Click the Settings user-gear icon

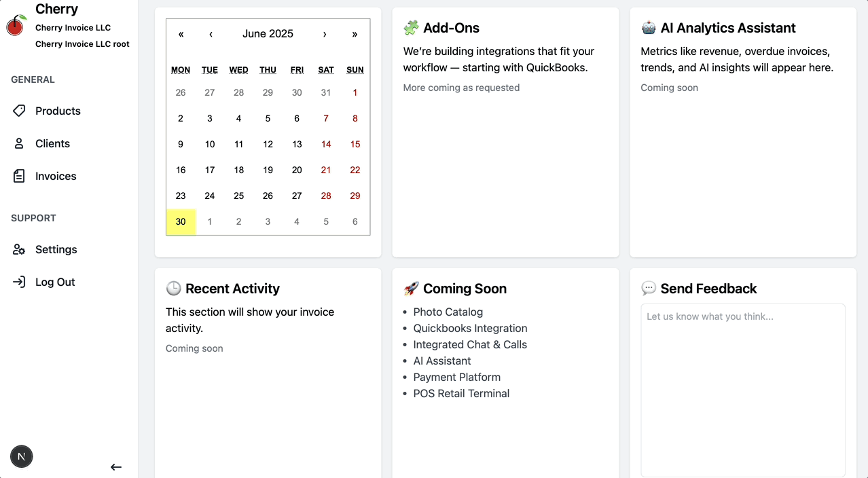(x=19, y=249)
